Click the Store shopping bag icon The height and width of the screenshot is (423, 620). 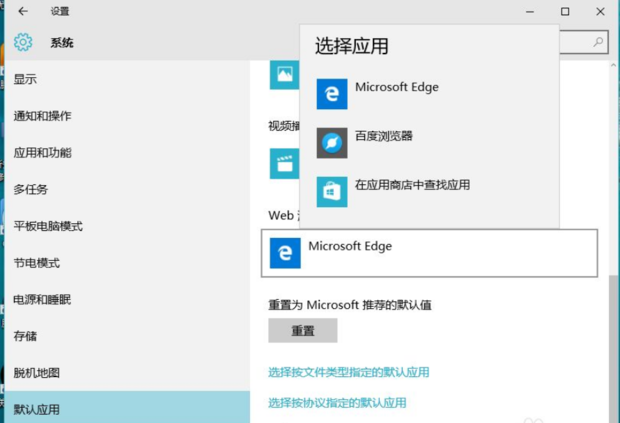click(x=332, y=192)
